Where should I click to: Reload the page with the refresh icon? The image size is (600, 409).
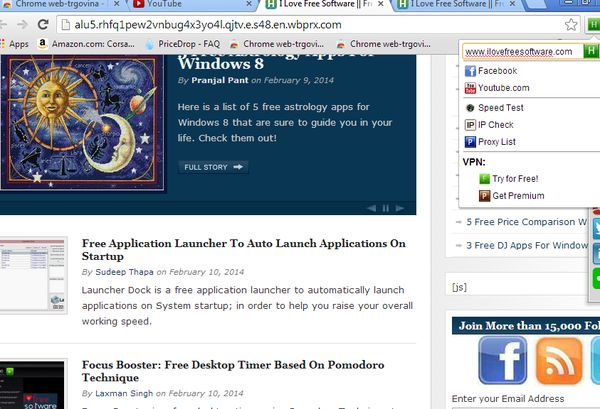point(43,24)
